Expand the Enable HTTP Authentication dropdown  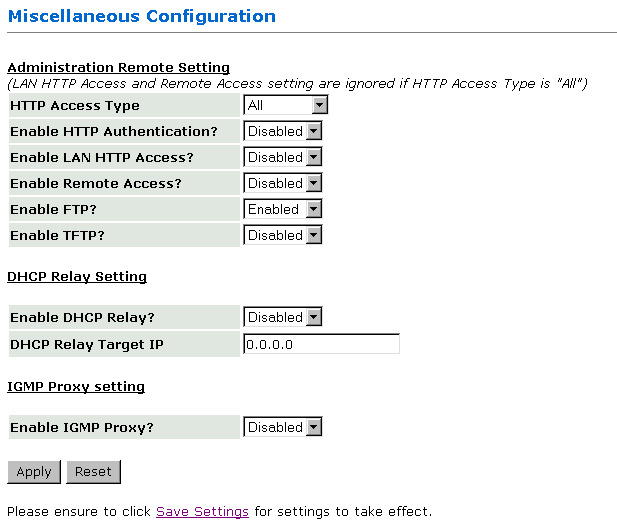(283, 131)
